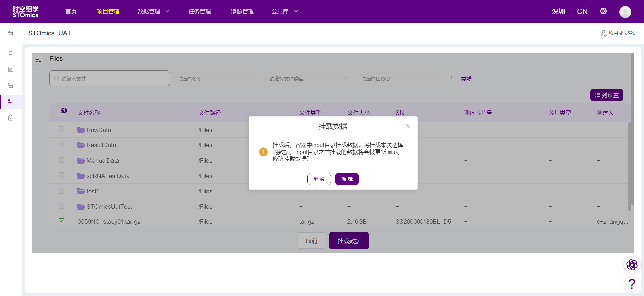Open the 请选择文件类型 dropdown
This screenshot has width=644, height=296.
[308, 79]
